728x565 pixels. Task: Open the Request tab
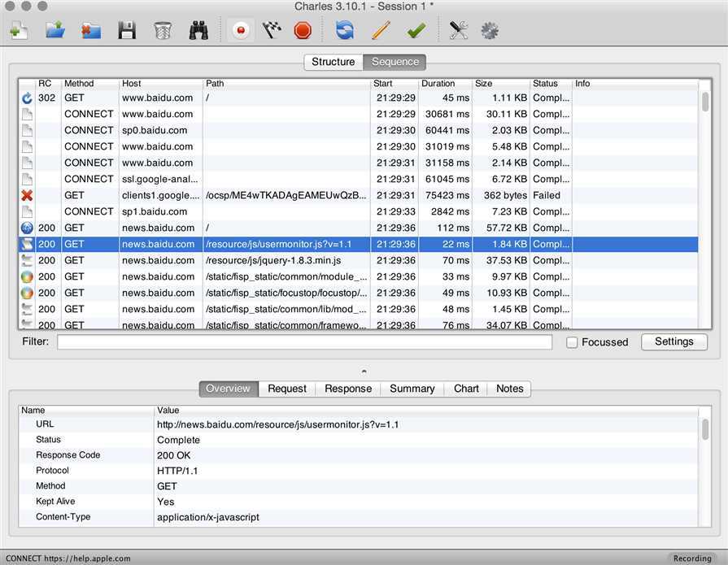pos(287,389)
